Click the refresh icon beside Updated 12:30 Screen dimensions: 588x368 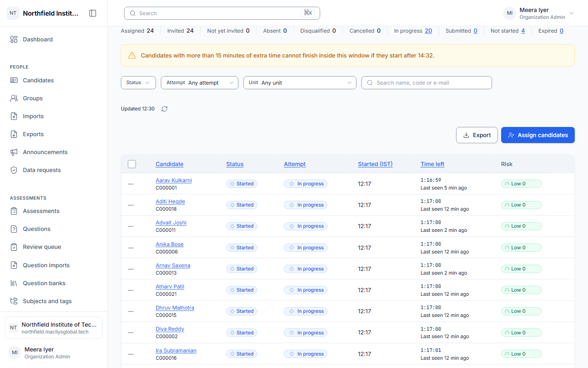click(x=164, y=109)
